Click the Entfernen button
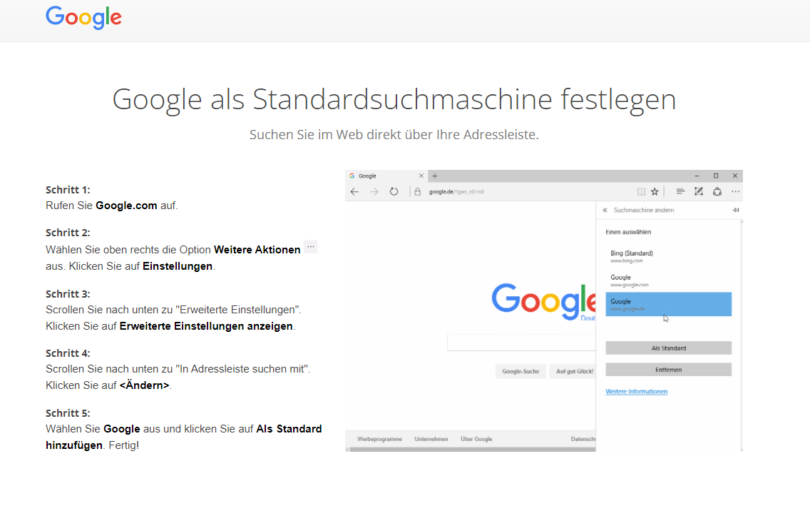Screen dimensions: 810x506 668,370
